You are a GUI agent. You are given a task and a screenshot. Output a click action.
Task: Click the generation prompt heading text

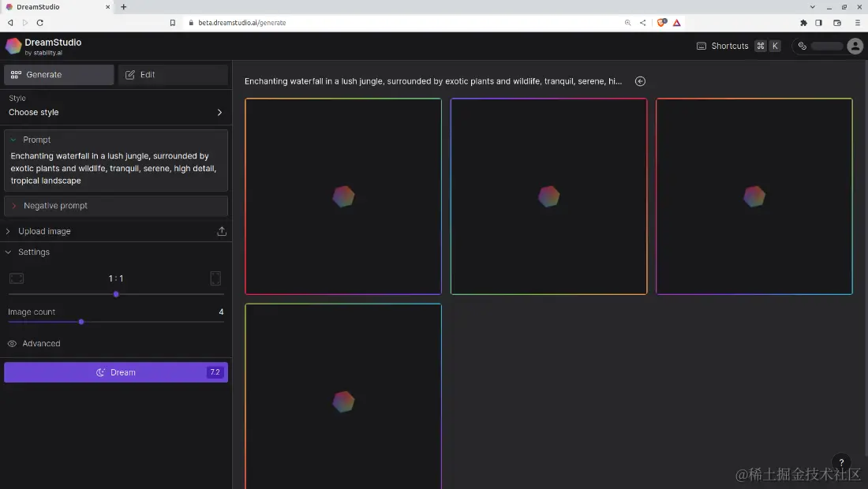click(x=433, y=81)
